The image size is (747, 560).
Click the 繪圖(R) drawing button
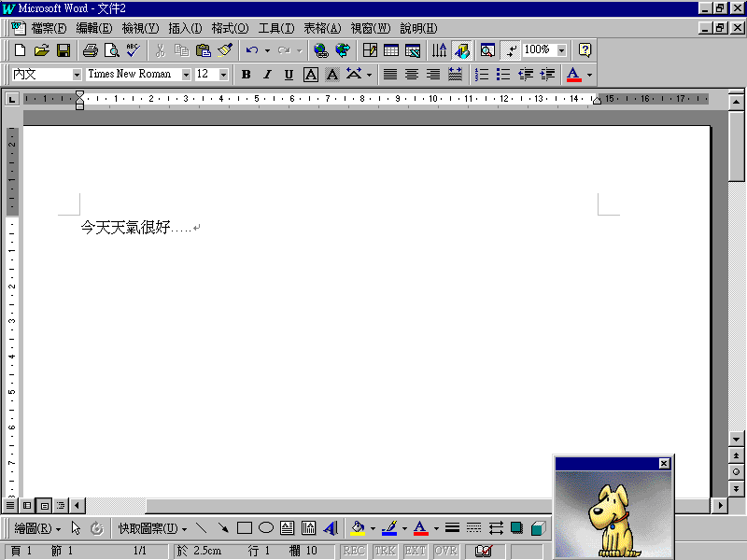pos(37,528)
